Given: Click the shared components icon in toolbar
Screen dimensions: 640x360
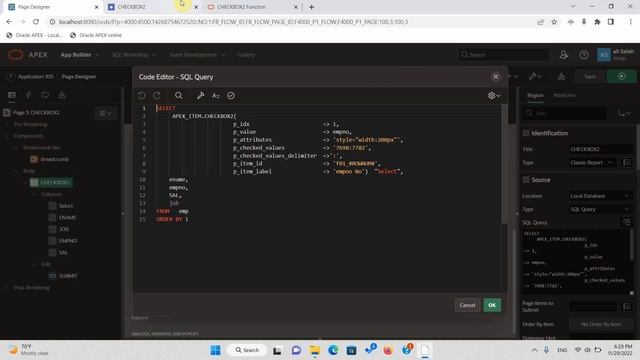Looking at the screenshot, I should (x=561, y=77).
